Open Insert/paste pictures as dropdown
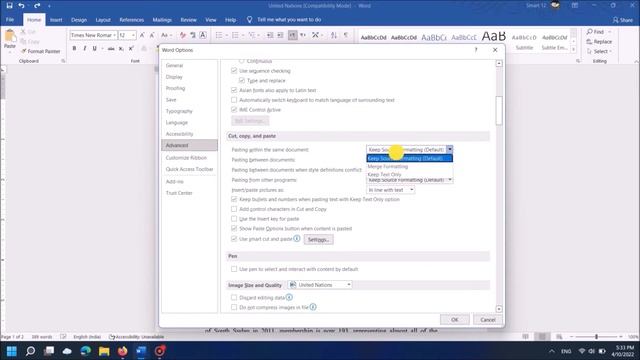This screenshot has height=360, width=640. click(391, 190)
